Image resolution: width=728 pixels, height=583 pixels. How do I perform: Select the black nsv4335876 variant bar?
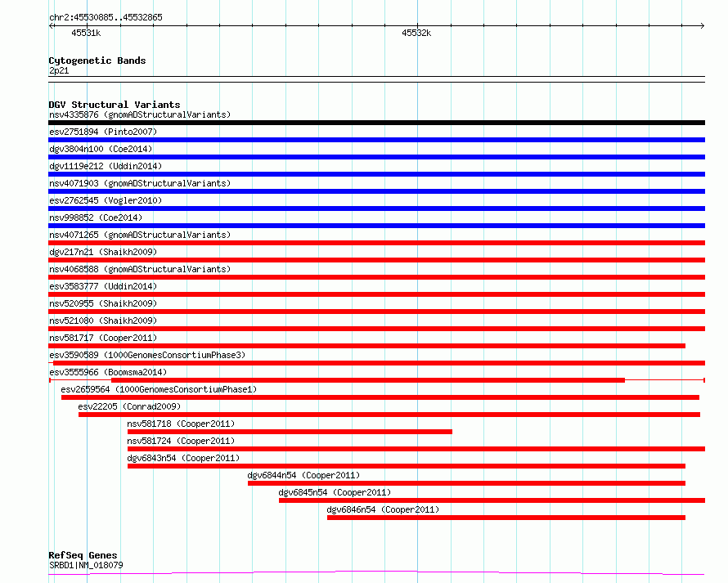[376, 123]
